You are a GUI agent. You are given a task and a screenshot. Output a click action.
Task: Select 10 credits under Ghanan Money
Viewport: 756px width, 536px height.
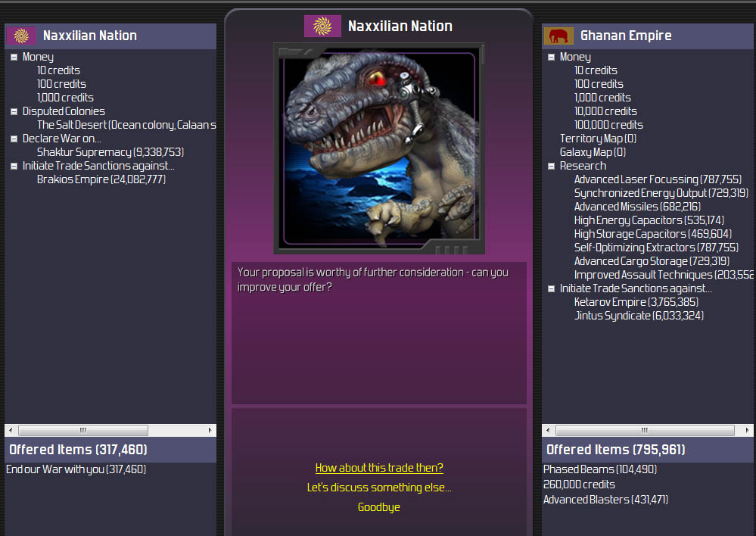tap(596, 70)
